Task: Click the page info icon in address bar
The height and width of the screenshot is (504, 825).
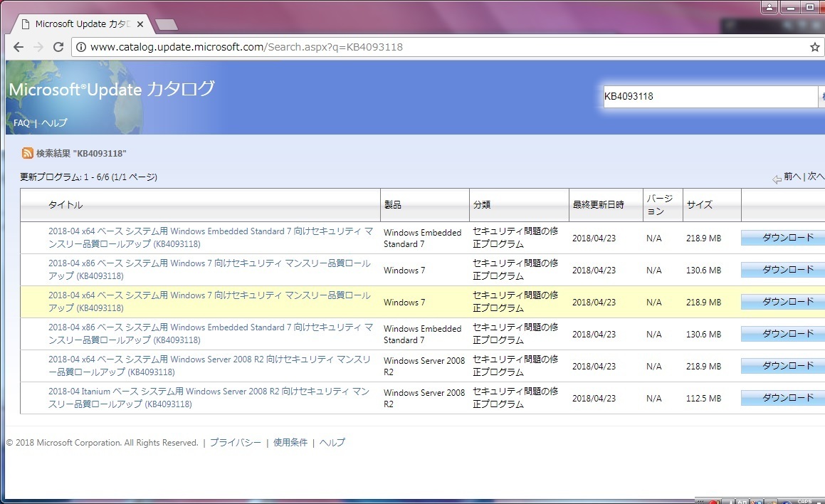Action: 80,46
